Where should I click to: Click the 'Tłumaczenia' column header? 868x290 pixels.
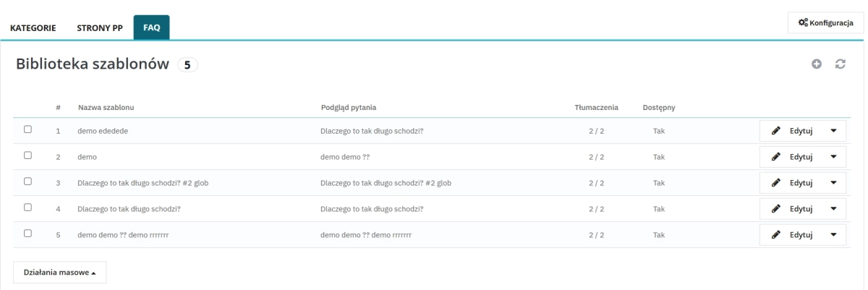pos(597,108)
